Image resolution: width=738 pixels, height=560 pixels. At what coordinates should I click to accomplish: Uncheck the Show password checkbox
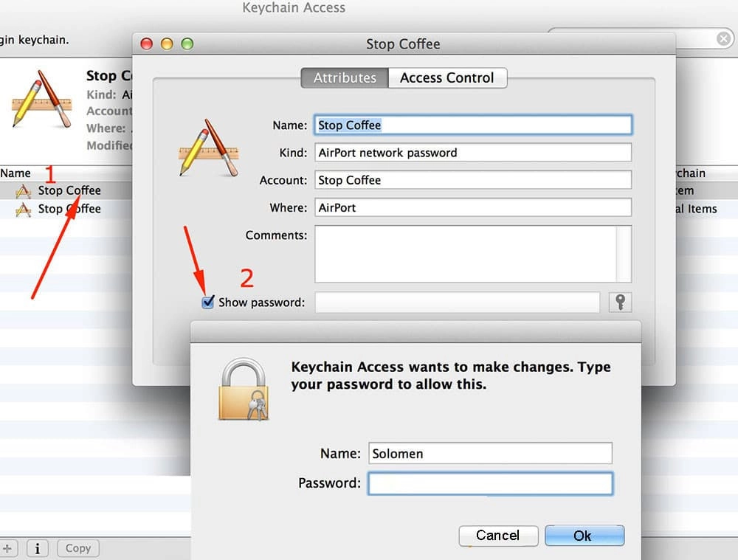pyautogui.click(x=208, y=303)
